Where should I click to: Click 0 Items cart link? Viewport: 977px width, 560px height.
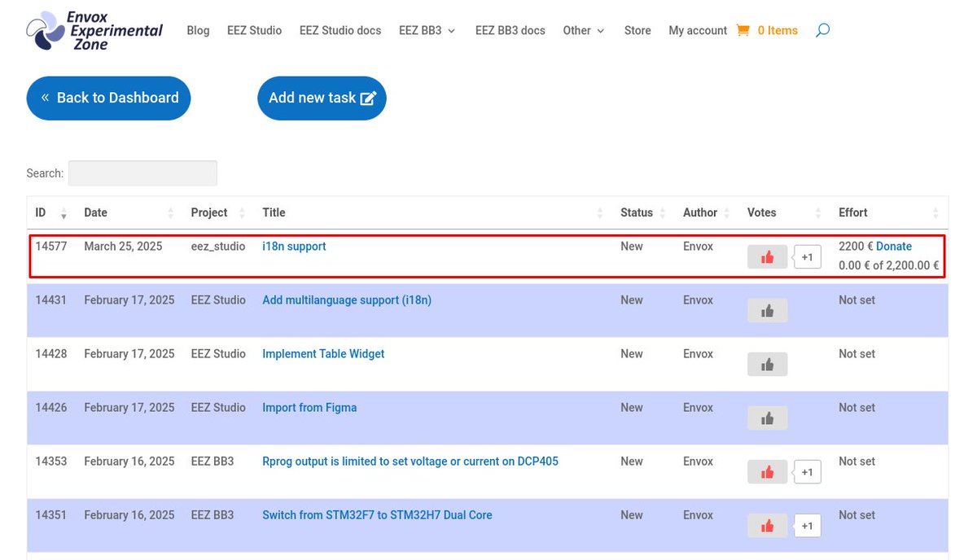pos(778,30)
